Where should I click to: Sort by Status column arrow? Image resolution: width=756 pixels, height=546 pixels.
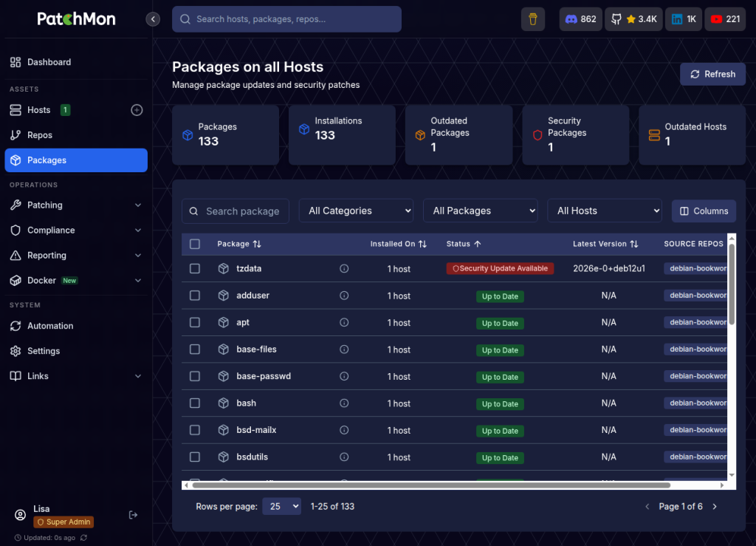tap(478, 244)
